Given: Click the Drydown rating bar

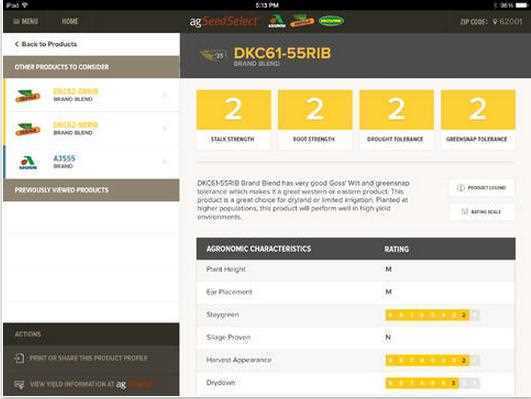Looking at the screenshot, I should pos(432,383).
